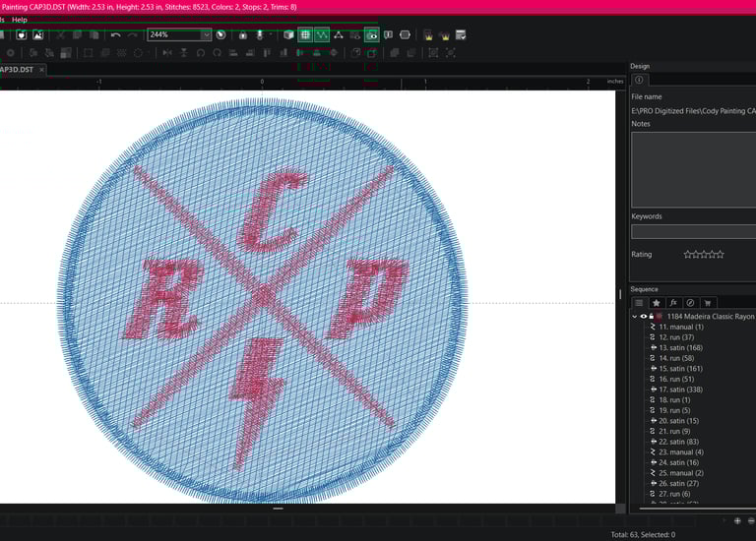Viewport: 756px width, 541px height.
Task: Select the Sequence list view tab
Action: click(x=639, y=303)
